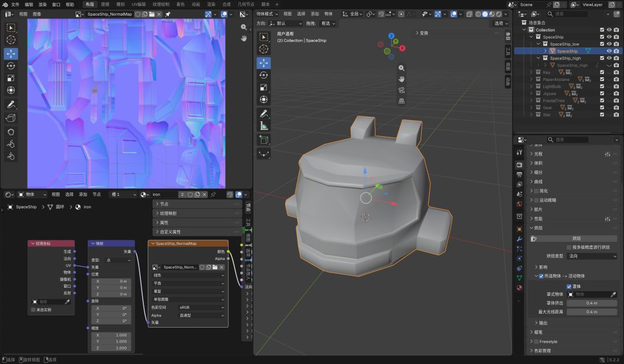
Task: Select the Annotate tool in the image editor
Action: (x=11, y=105)
